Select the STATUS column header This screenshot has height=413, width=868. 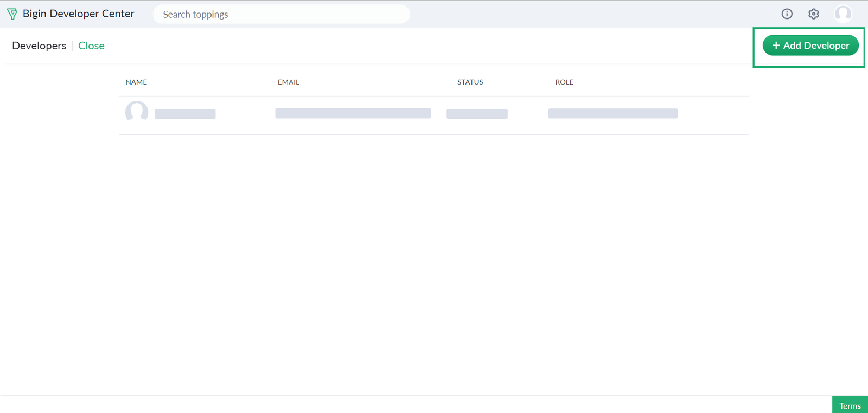[x=470, y=82]
